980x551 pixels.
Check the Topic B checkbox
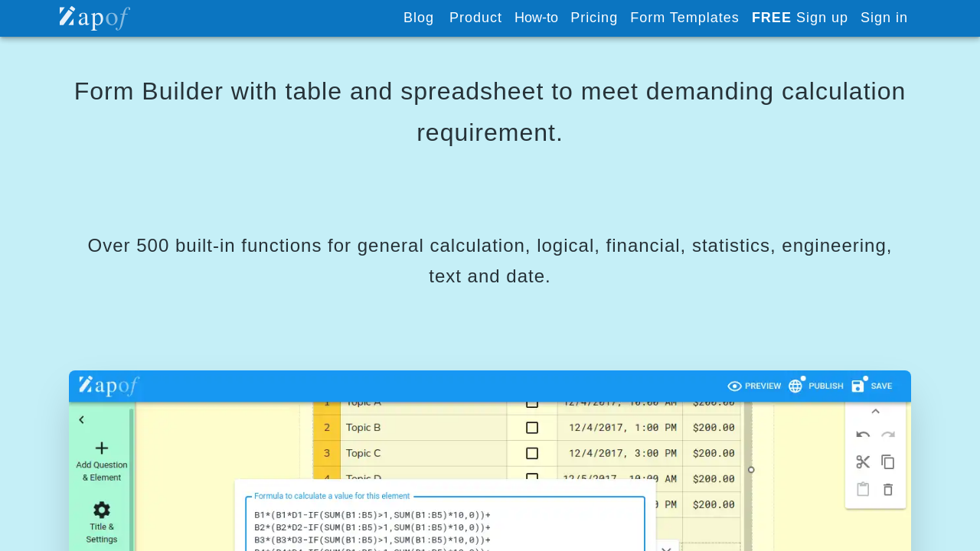tap(532, 428)
